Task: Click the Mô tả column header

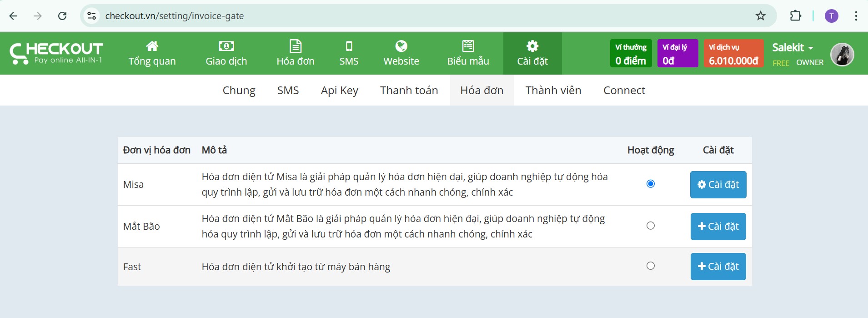Action: coord(214,150)
